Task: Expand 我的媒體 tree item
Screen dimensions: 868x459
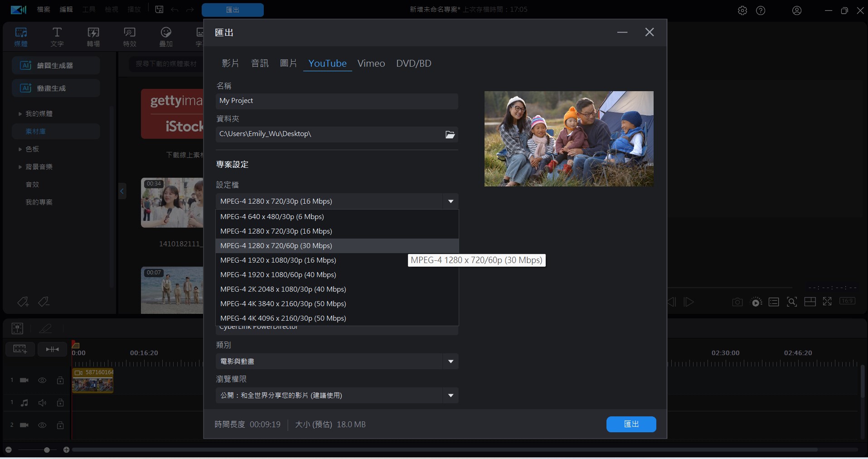Action: pyautogui.click(x=20, y=114)
